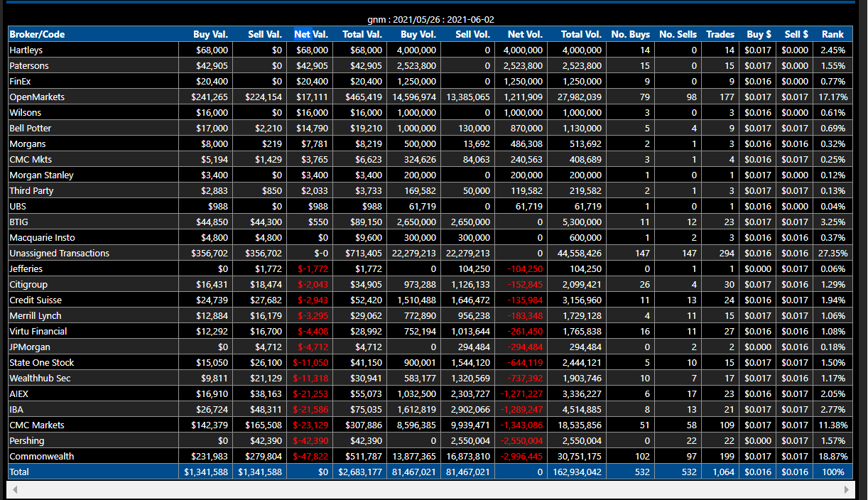Screen dimensions: 868x500
Task: Click the right arrow of horizontal scrollbar
Action: pyautogui.click(x=845, y=489)
